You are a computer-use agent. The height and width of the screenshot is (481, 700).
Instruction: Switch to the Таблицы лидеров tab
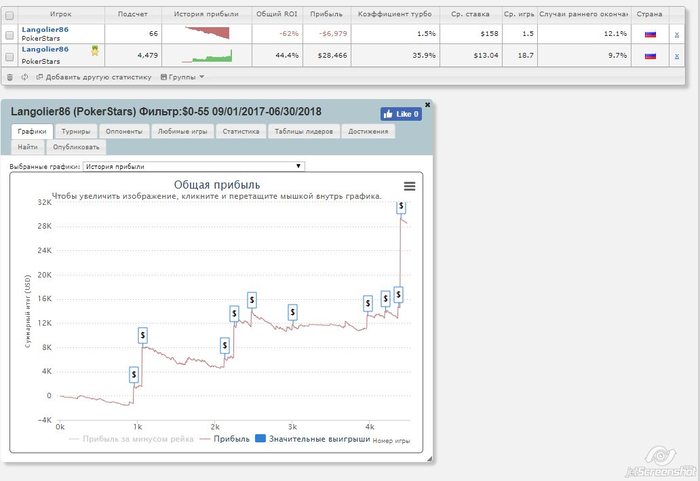pyautogui.click(x=304, y=131)
